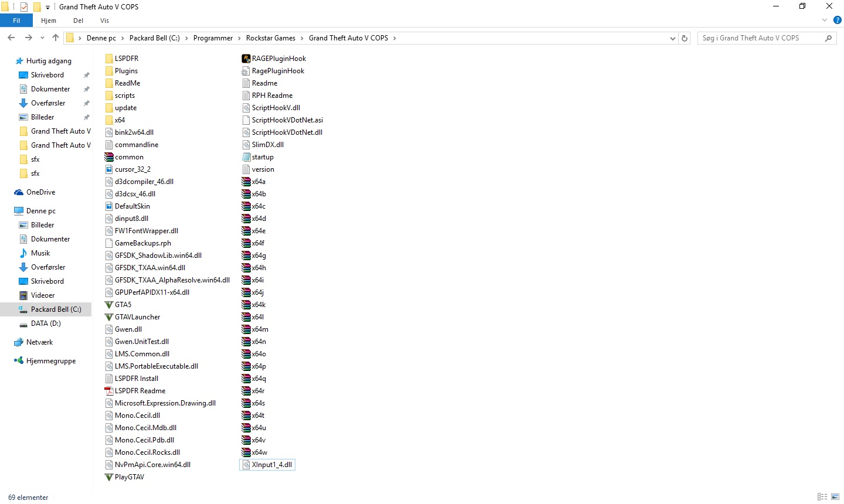Click the update folder icon
The height and width of the screenshot is (504, 844).
[109, 108]
